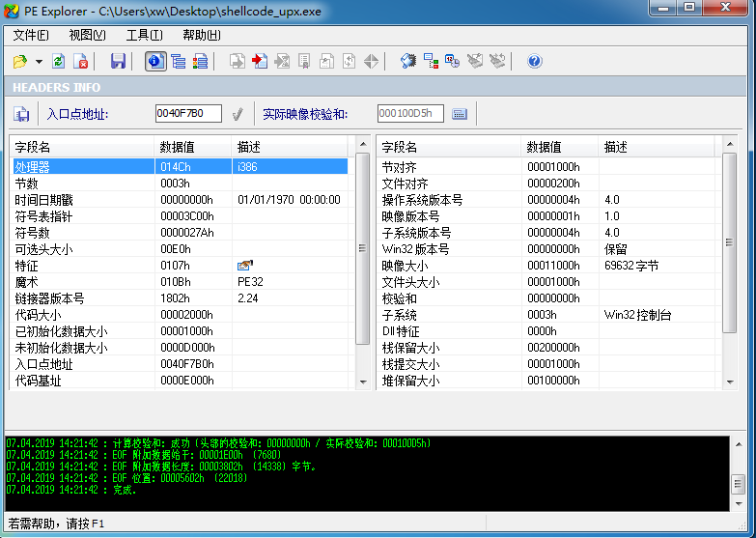Click the grayed hourglass page toolbar icon

(x=282, y=61)
